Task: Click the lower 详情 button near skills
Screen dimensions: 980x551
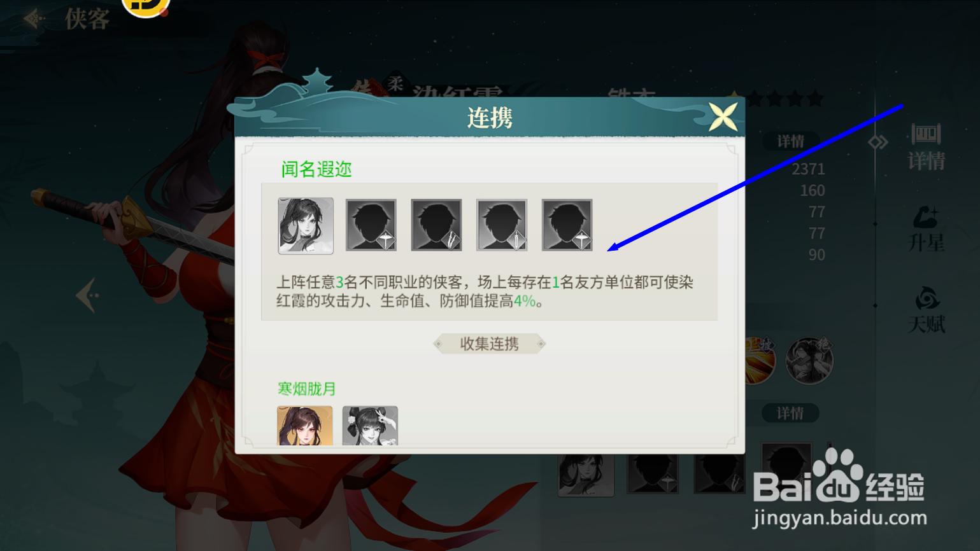Action: tap(790, 414)
